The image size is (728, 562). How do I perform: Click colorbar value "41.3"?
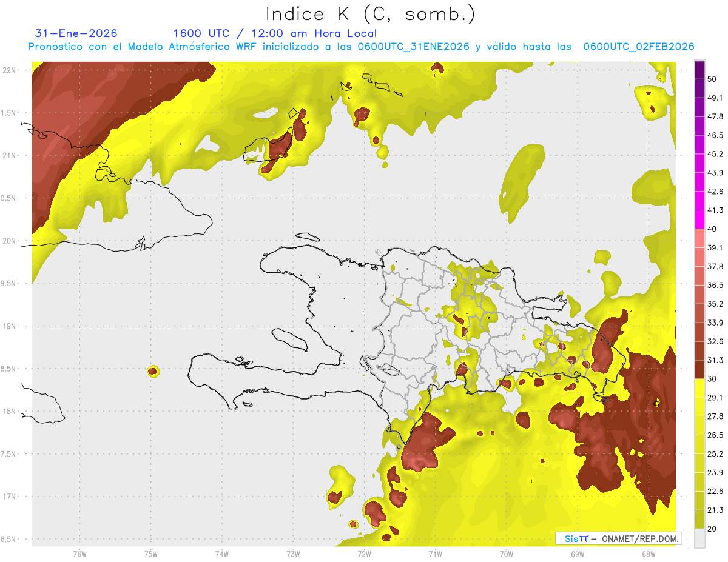715,210
